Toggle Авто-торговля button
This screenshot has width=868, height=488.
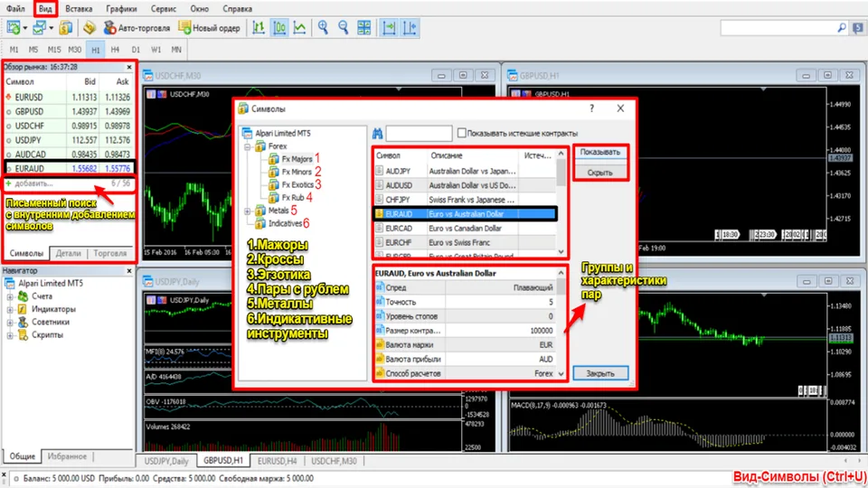pyautogui.click(x=137, y=28)
